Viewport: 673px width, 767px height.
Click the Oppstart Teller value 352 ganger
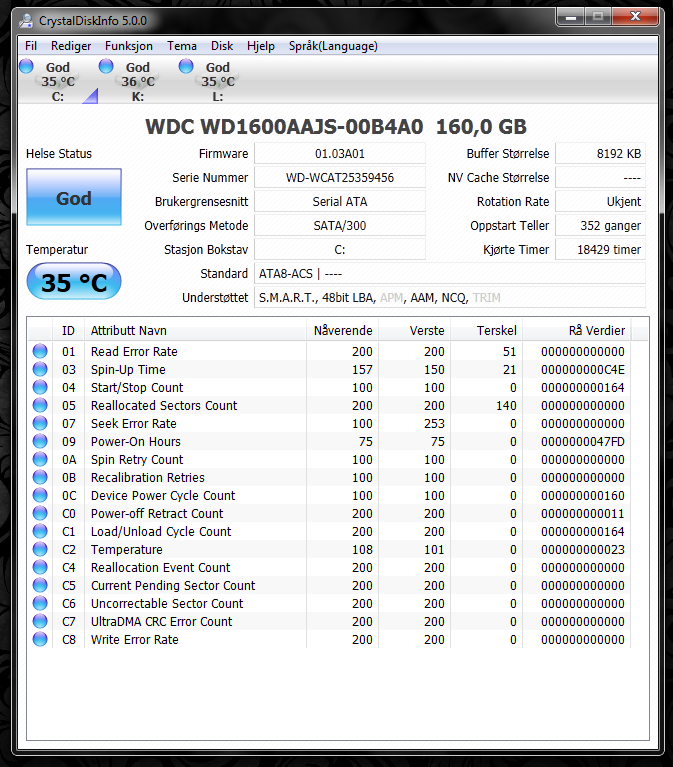[x=601, y=226]
